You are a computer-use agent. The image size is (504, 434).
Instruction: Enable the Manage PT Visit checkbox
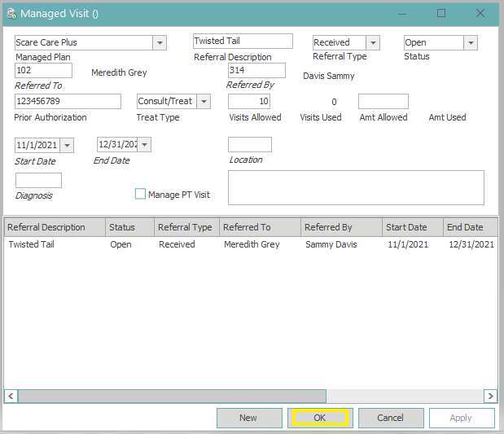click(x=140, y=195)
